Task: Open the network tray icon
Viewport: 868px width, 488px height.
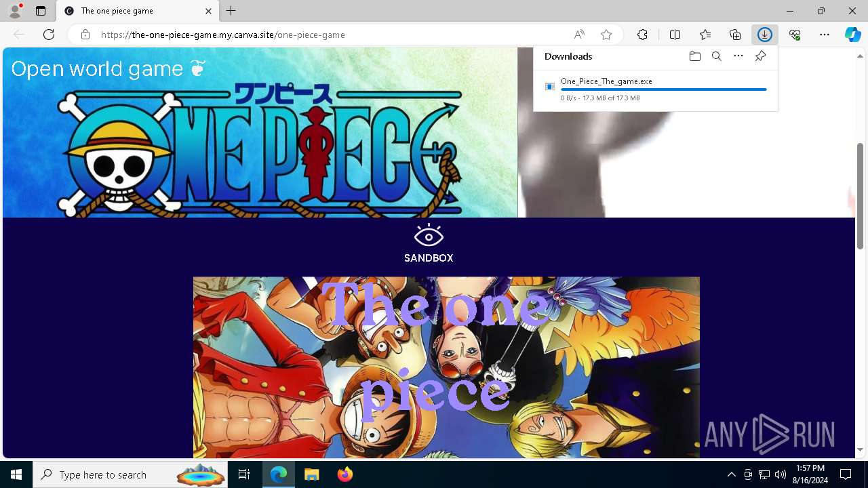Action: (764, 474)
